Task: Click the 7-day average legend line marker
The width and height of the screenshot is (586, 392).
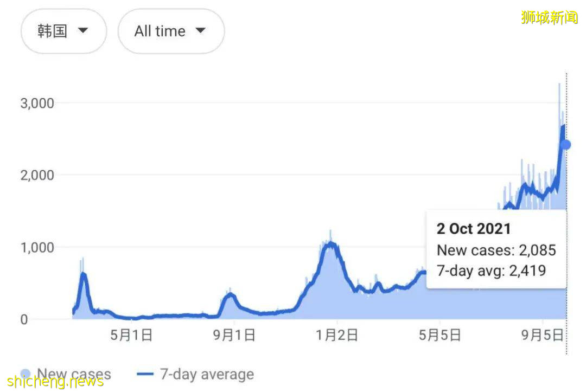Action: coord(145,374)
